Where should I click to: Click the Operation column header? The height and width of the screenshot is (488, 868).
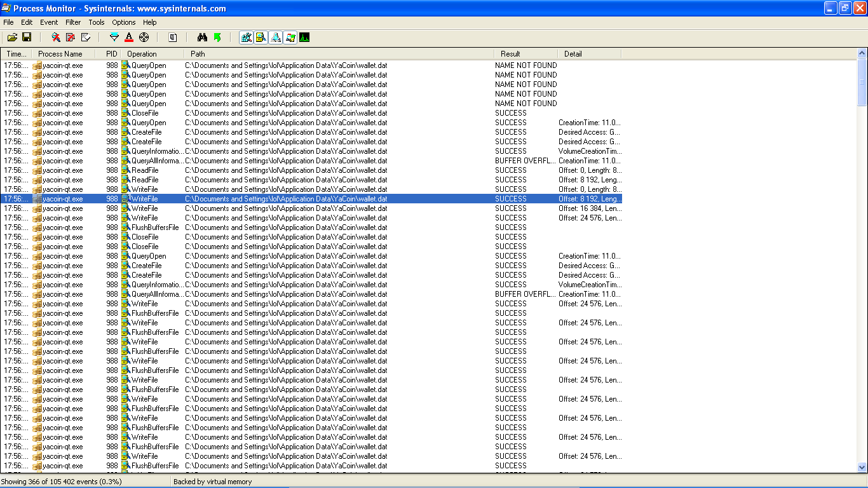tap(142, 54)
